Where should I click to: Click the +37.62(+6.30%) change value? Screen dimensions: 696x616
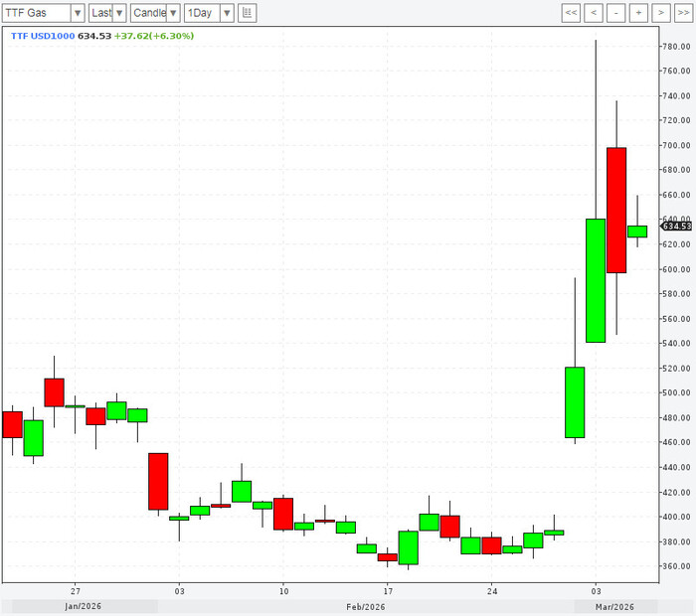click(153, 36)
